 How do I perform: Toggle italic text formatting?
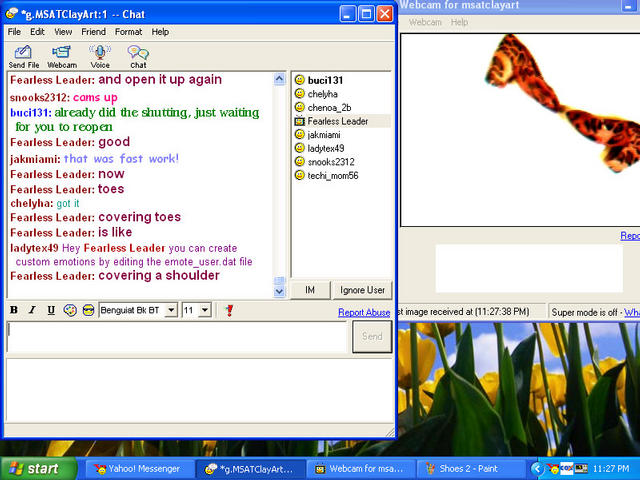tap(32, 310)
